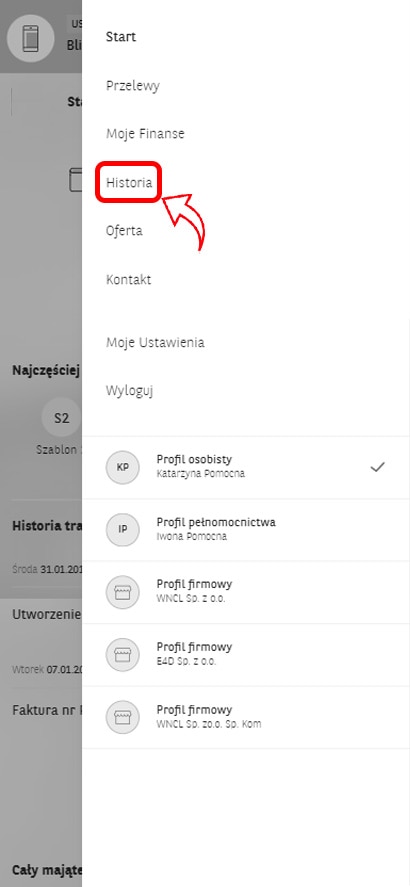Switch to the E4D Sp. z o.o. profile
The height and width of the screenshot is (887, 410).
coord(246,655)
